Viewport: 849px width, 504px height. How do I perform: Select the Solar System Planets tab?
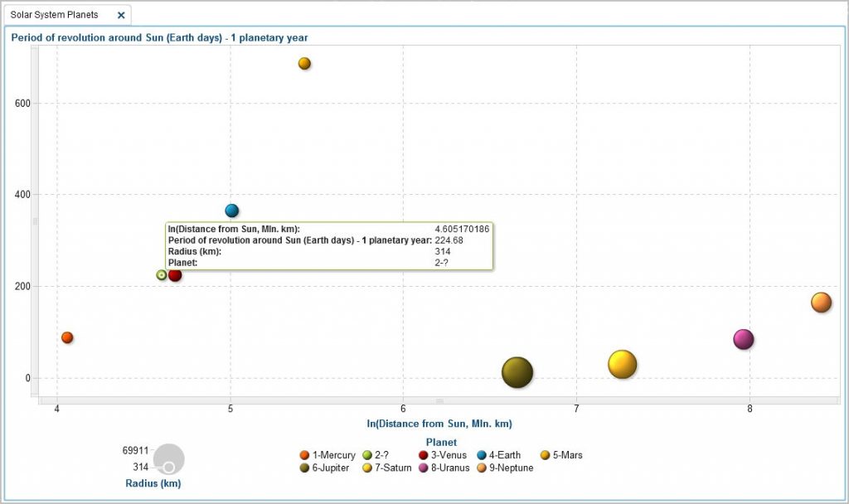coord(55,15)
